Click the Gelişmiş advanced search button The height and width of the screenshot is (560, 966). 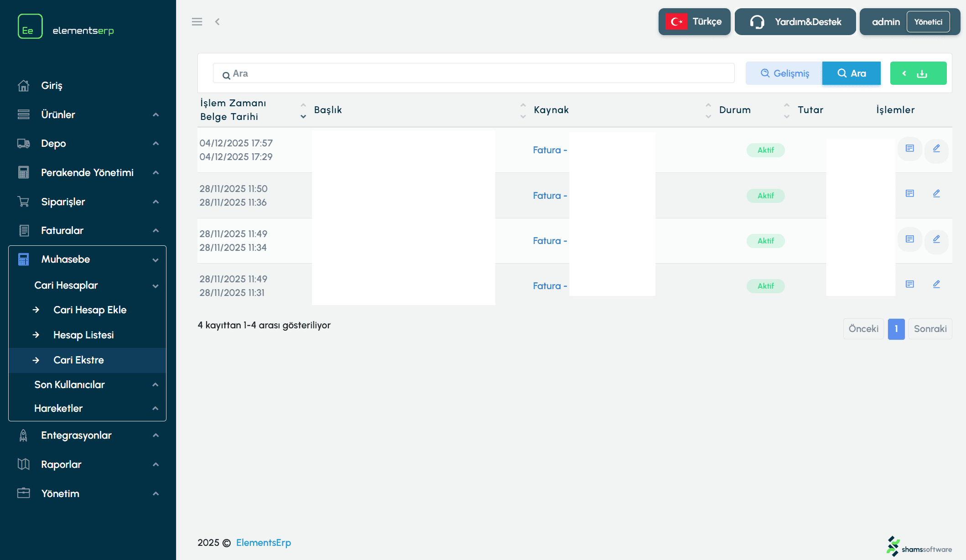coord(784,73)
